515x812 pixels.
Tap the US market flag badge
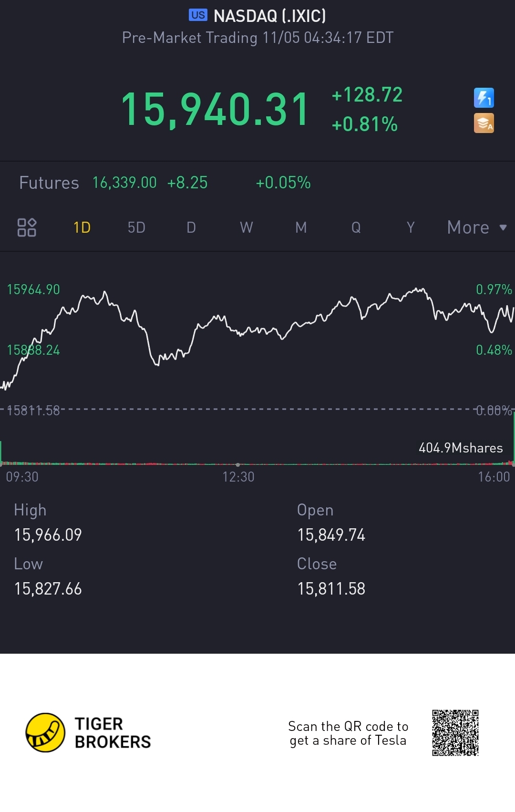tap(198, 15)
